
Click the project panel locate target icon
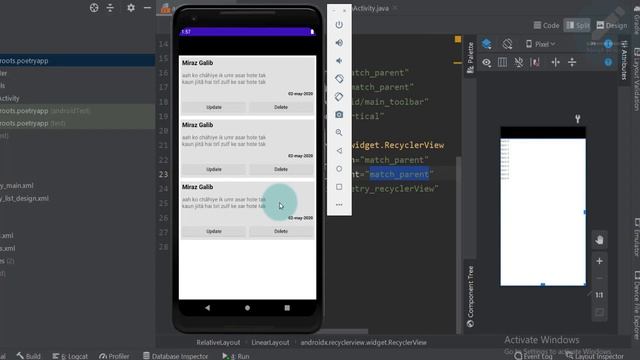[94, 8]
